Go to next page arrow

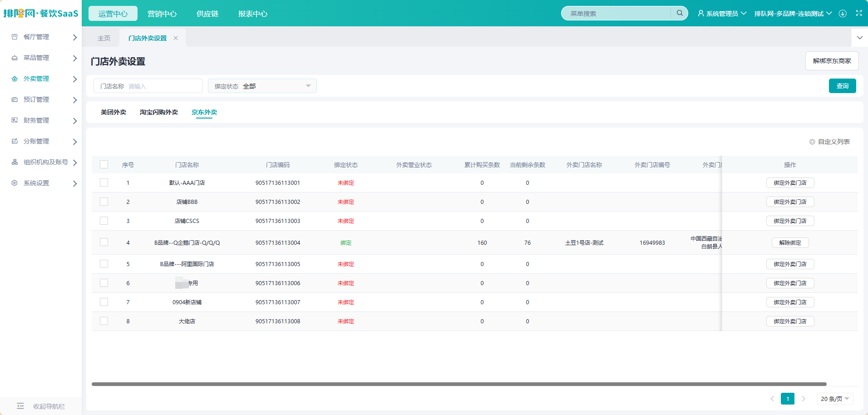click(803, 399)
